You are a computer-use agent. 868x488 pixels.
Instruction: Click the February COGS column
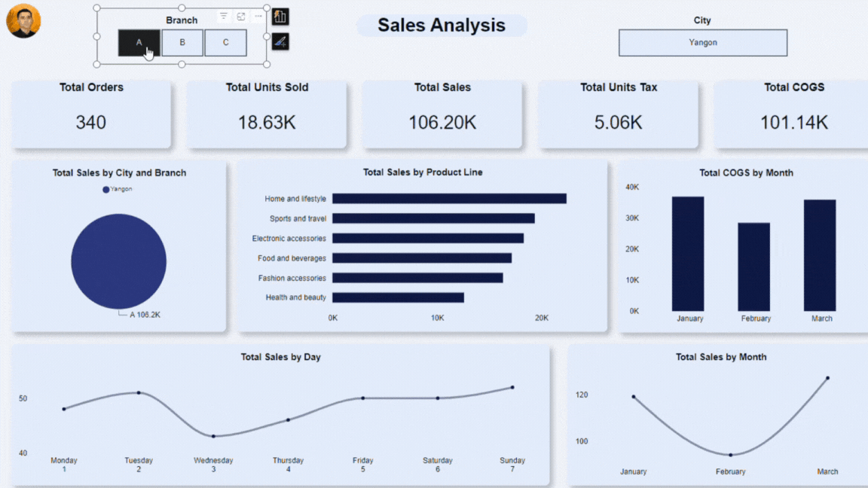(753, 267)
